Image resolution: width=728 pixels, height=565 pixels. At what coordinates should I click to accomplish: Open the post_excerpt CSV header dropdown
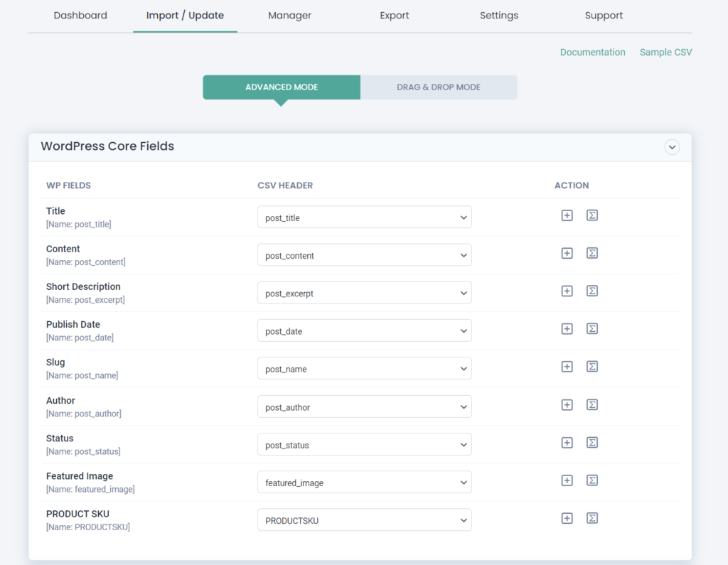(365, 293)
